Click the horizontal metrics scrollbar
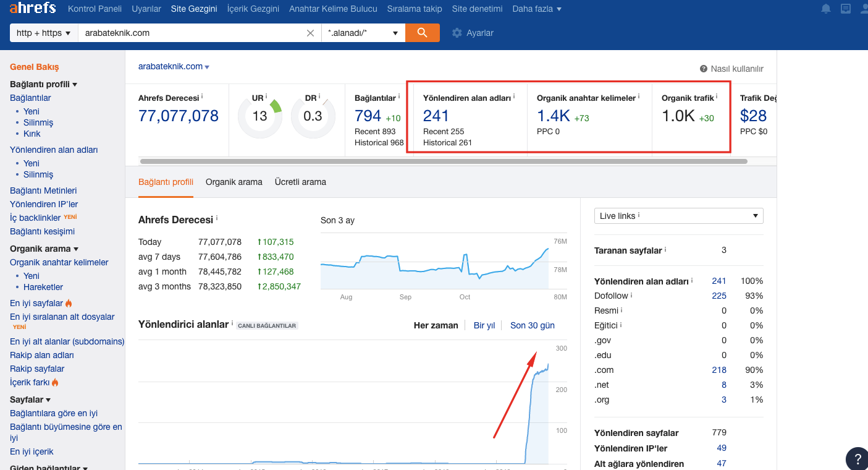This screenshot has height=470, width=868. pyautogui.click(x=444, y=161)
